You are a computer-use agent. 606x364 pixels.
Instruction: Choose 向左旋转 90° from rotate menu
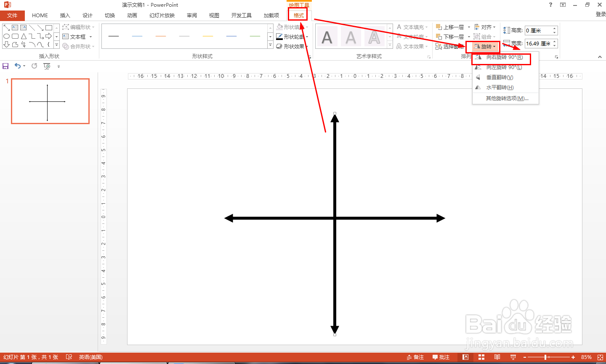[x=505, y=67]
